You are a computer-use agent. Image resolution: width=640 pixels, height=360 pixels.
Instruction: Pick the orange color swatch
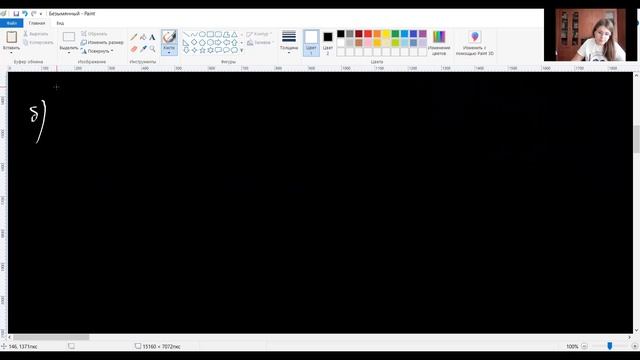(377, 34)
